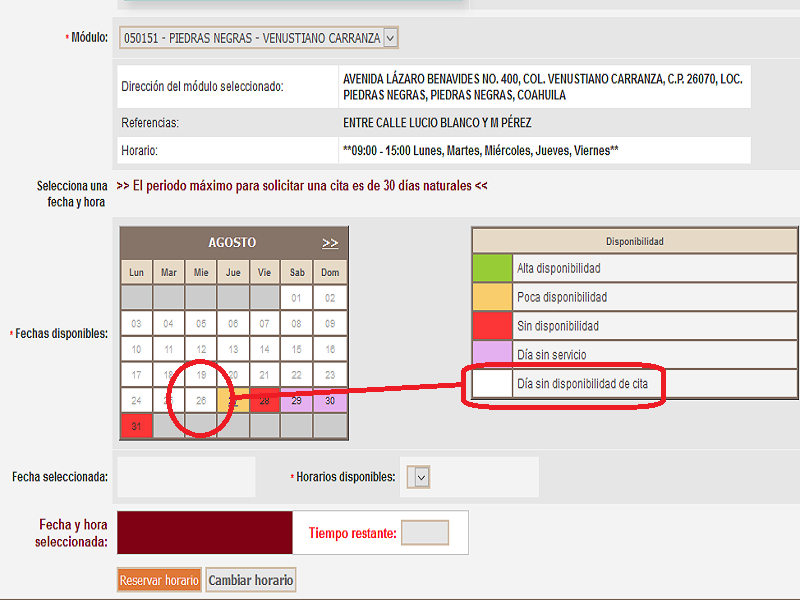
Task: Click date 24 in Lun column
Action: [x=136, y=401]
